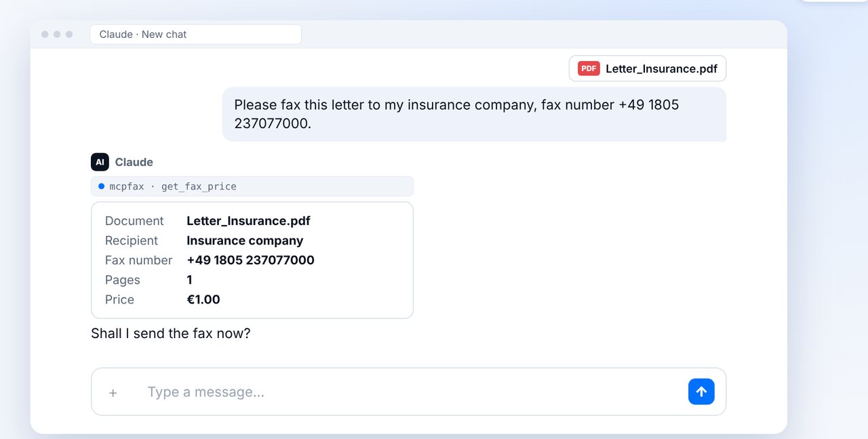Open the Letter_Insurance.pdf attachment chip
The width and height of the screenshot is (868, 439).
(648, 68)
